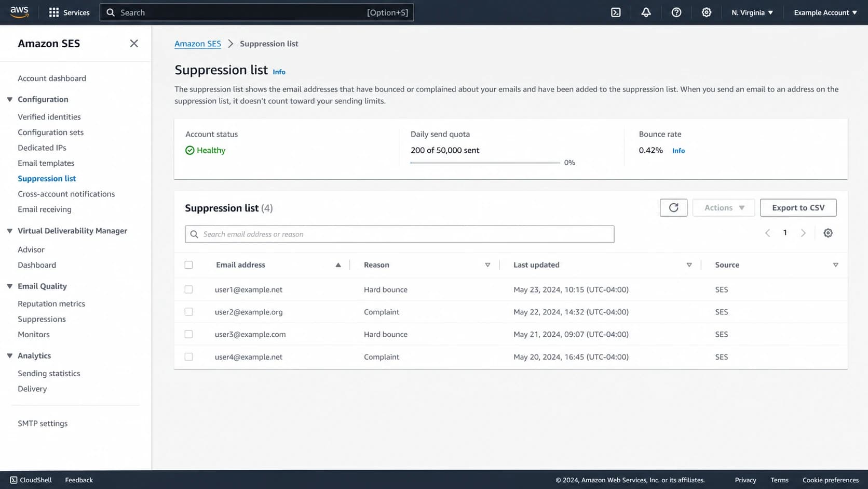Open the Services grid menu
Viewport: 868px width, 489px height.
pos(69,12)
